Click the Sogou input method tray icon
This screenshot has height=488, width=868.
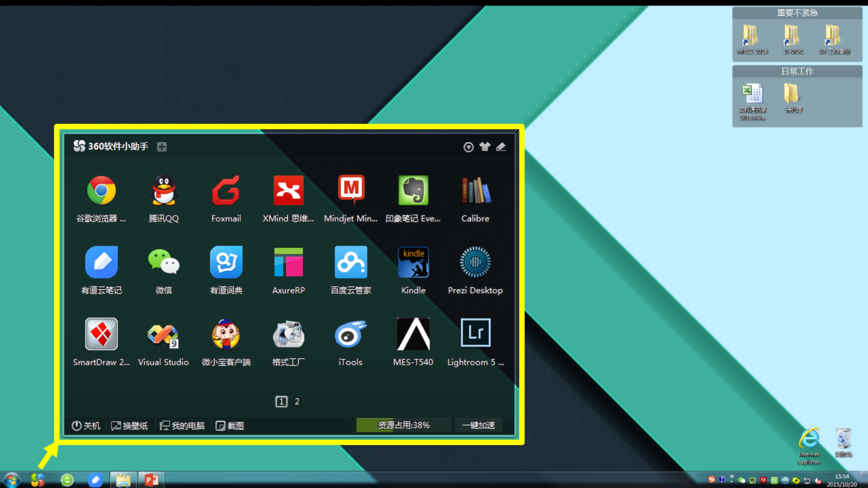pyautogui.click(x=712, y=479)
